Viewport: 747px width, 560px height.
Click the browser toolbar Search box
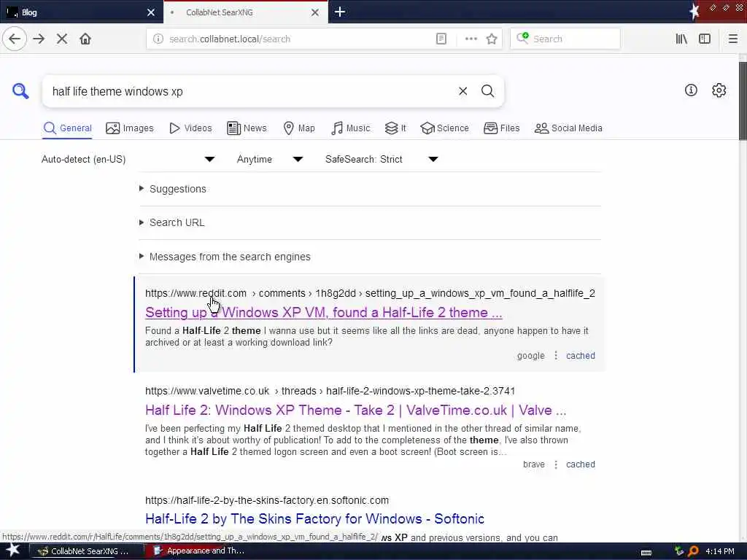[x=565, y=39]
